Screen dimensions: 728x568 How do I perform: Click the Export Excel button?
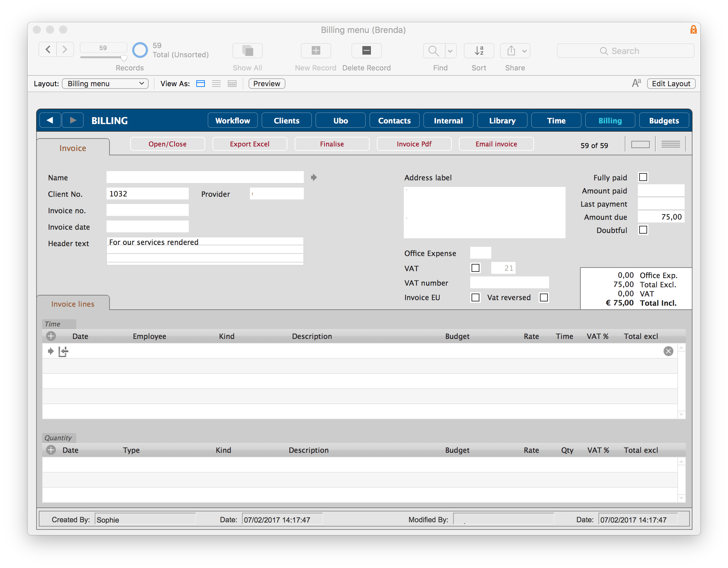coord(249,144)
